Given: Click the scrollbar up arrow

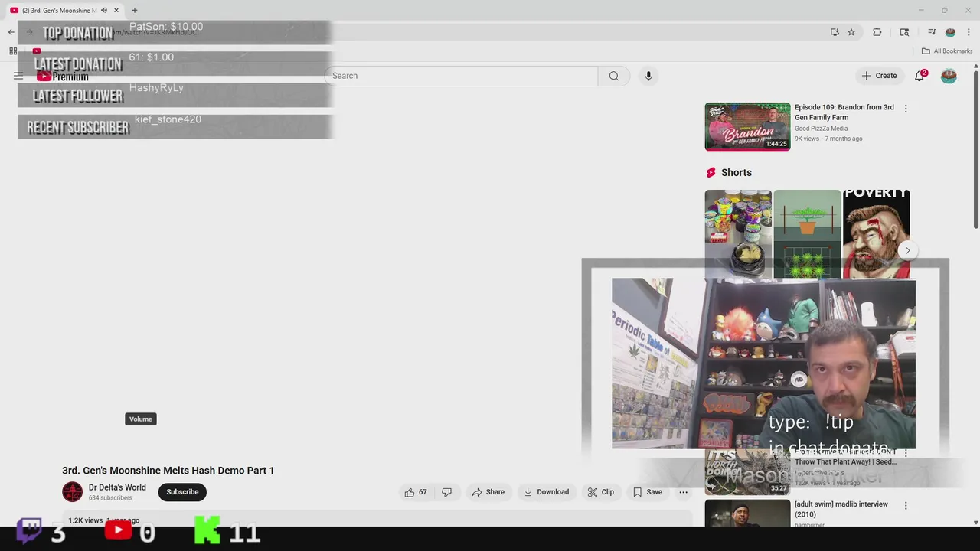Looking at the screenshot, I should (x=975, y=65).
